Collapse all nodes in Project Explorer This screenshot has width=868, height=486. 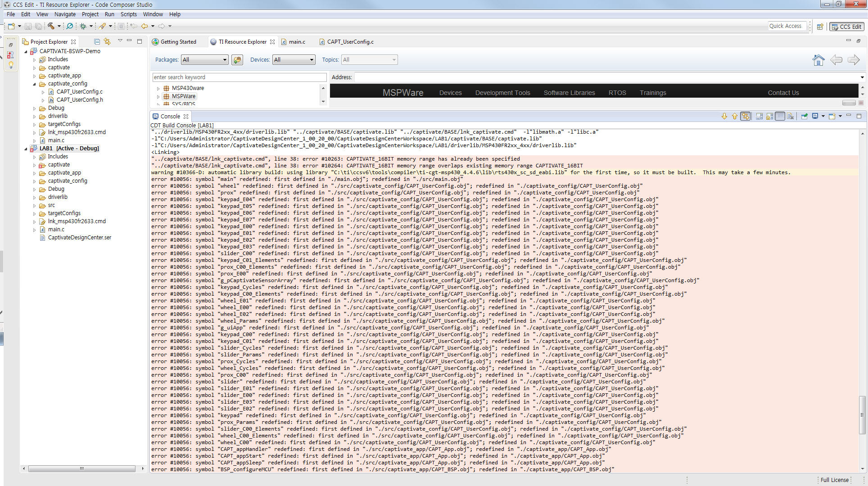[97, 41]
